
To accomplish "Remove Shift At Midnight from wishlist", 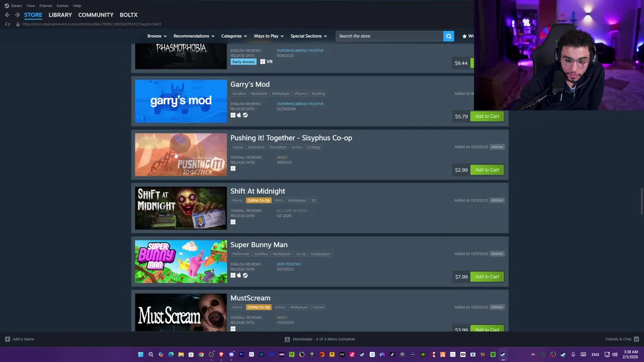I will pos(497,200).
